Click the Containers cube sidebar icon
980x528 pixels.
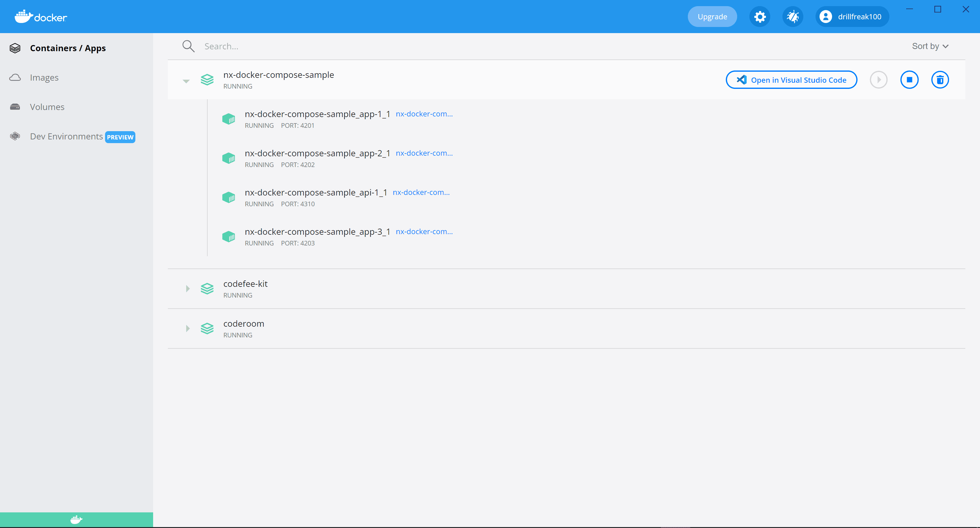[x=15, y=48]
